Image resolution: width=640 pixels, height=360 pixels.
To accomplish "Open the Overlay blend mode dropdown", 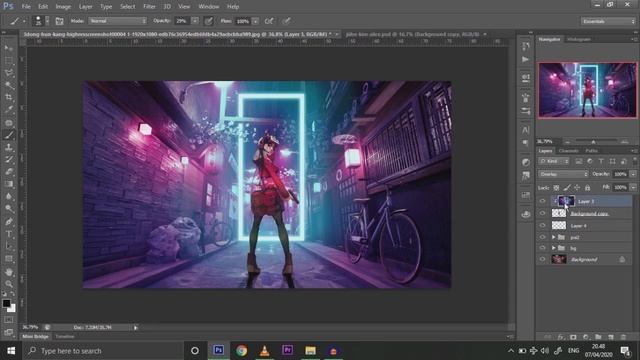I will (x=563, y=174).
